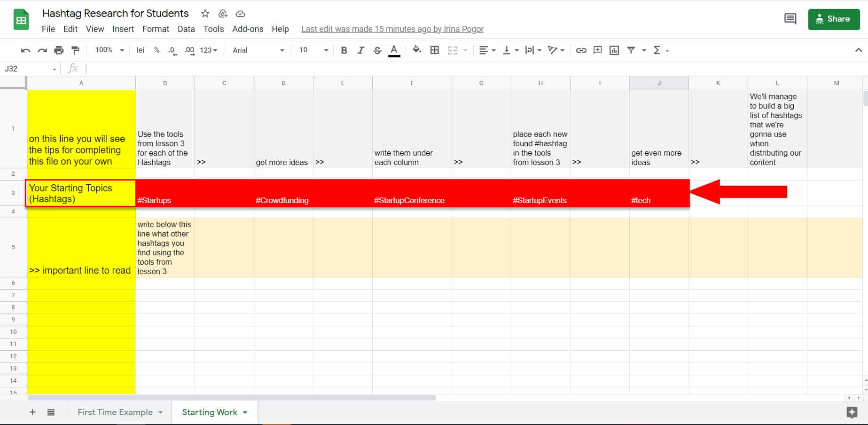The image size is (868, 425).
Task: Create a filter
Action: [x=631, y=50]
